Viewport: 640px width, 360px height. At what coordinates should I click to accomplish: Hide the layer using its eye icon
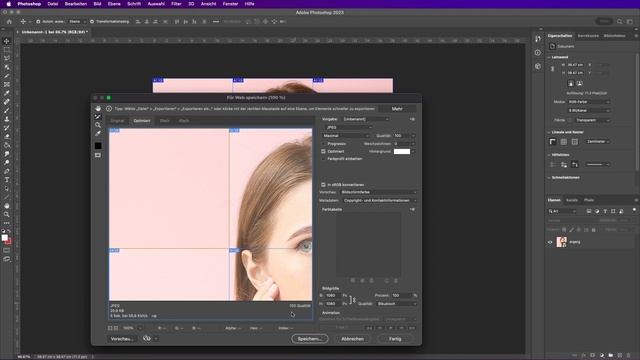[x=550, y=242]
